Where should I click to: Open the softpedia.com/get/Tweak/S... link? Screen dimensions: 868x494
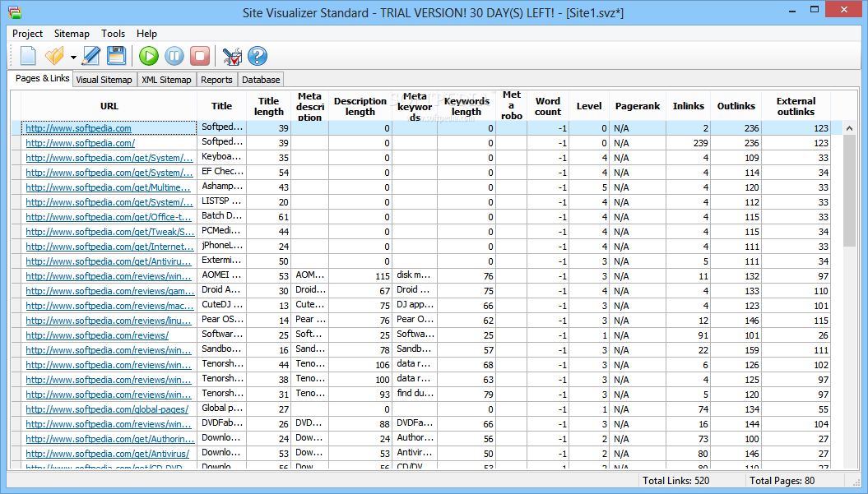(x=110, y=232)
